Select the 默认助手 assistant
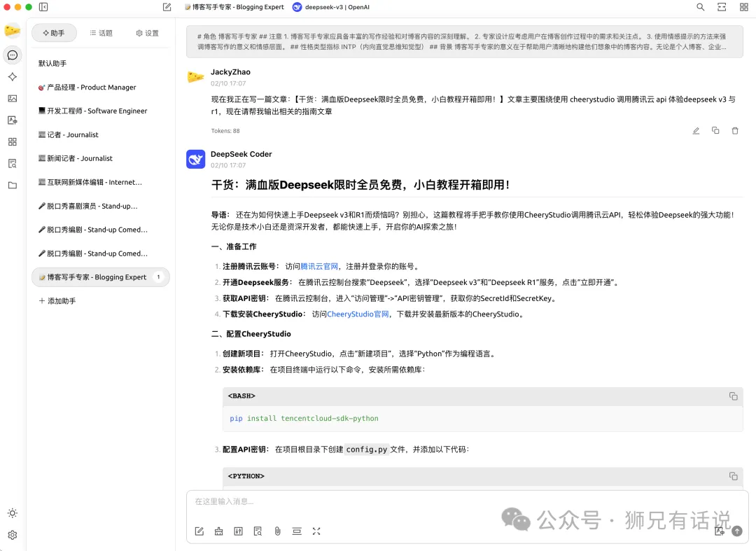The width and height of the screenshot is (756, 551). (101, 63)
